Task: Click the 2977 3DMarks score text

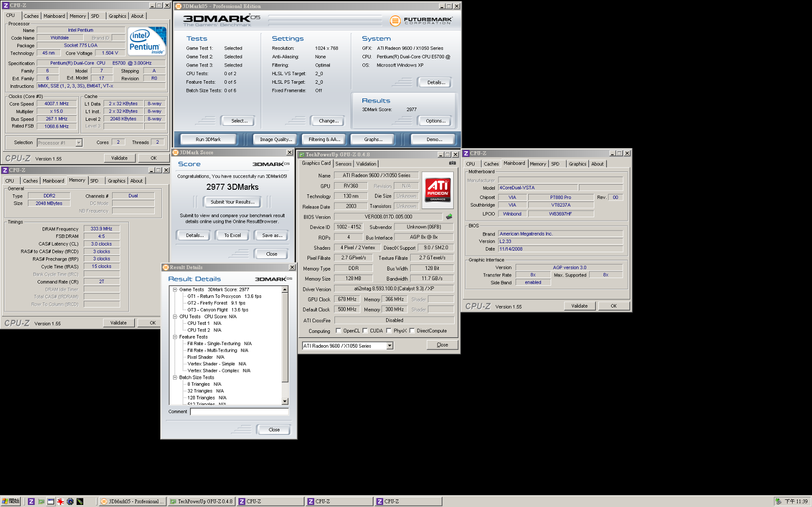Action: [232, 187]
